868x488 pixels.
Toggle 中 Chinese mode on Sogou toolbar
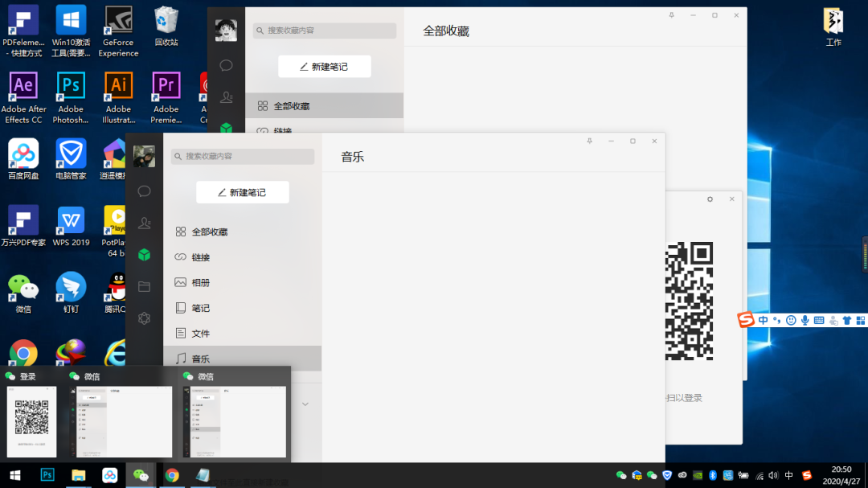click(x=764, y=320)
